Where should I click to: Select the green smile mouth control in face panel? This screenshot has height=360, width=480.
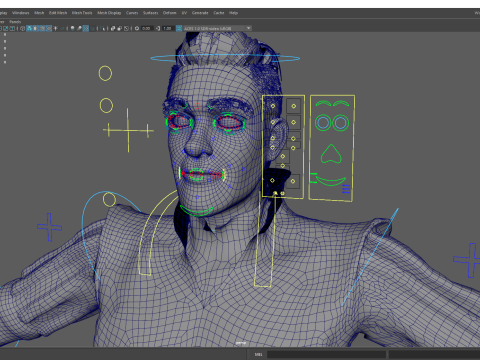coord(330,181)
